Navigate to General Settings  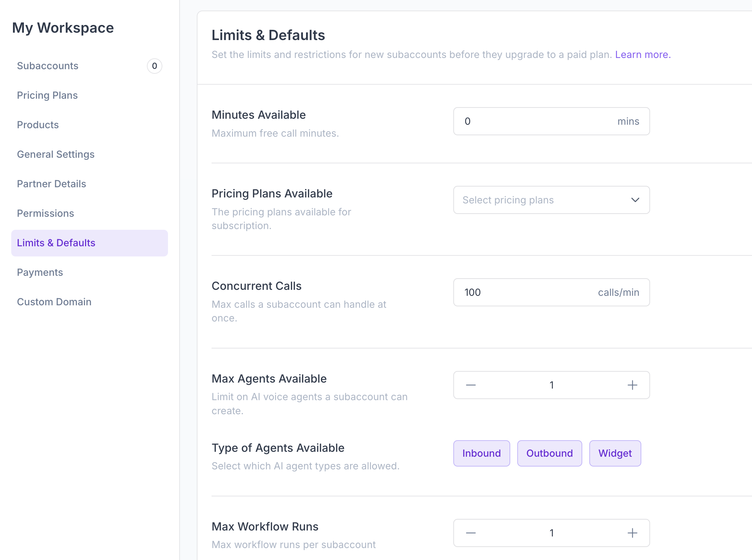(56, 154)
